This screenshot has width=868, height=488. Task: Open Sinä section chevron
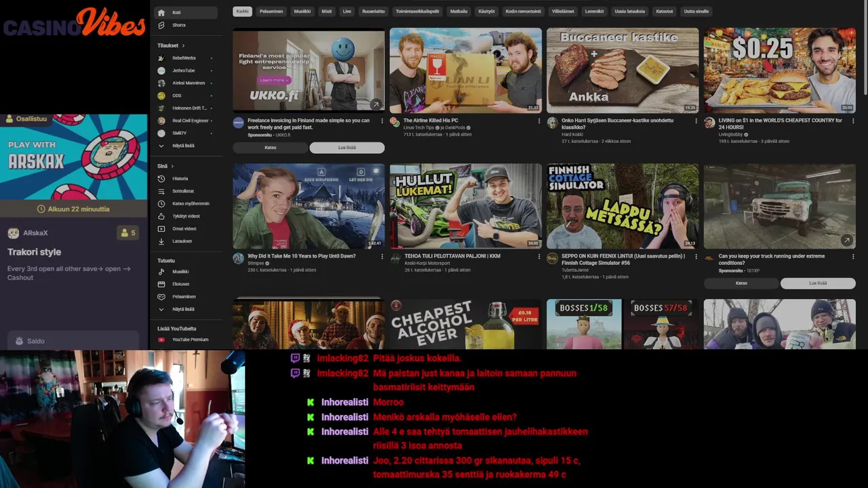pyautogui.click(x=172, y=166)
